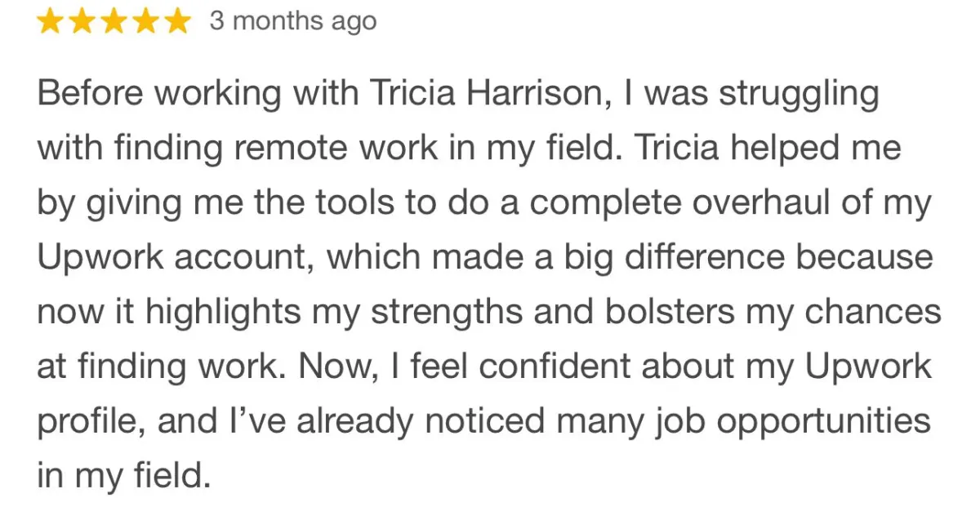Click the "3 months ago" timestamp
The width and height of the screenshot is (980, 529).
click(x=293, y=22)
